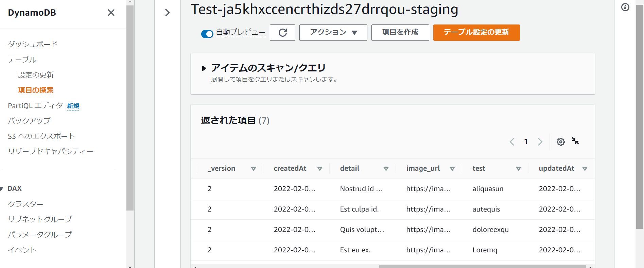The width and height of the screenshot is (644, 268).
Task: Expand アイテムのスキャン/クエリ section
Action: pos(204,68)
